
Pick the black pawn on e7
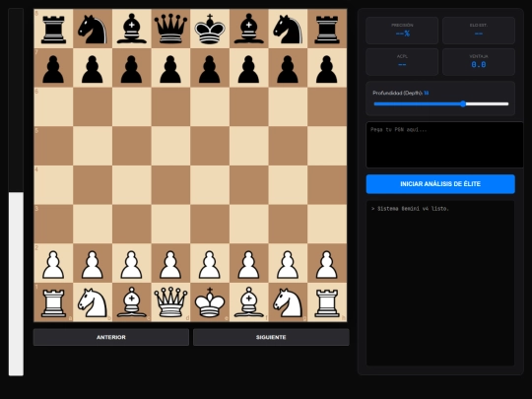[210, 69]
